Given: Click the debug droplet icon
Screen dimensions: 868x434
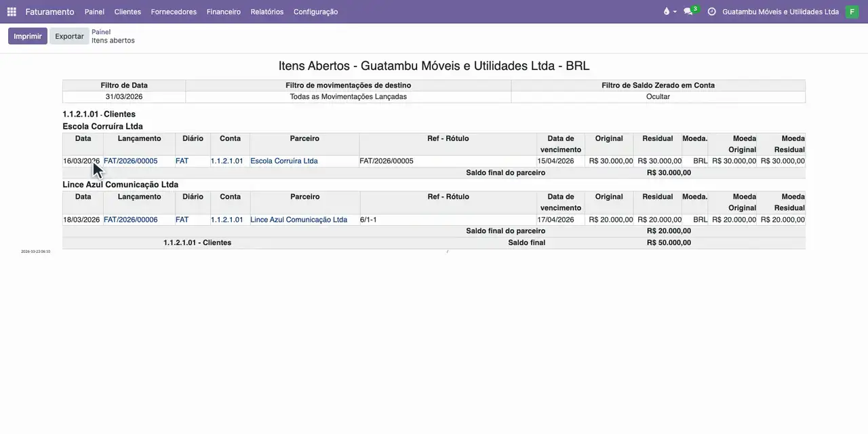Looking at the screenshot, I should point(666,12).
